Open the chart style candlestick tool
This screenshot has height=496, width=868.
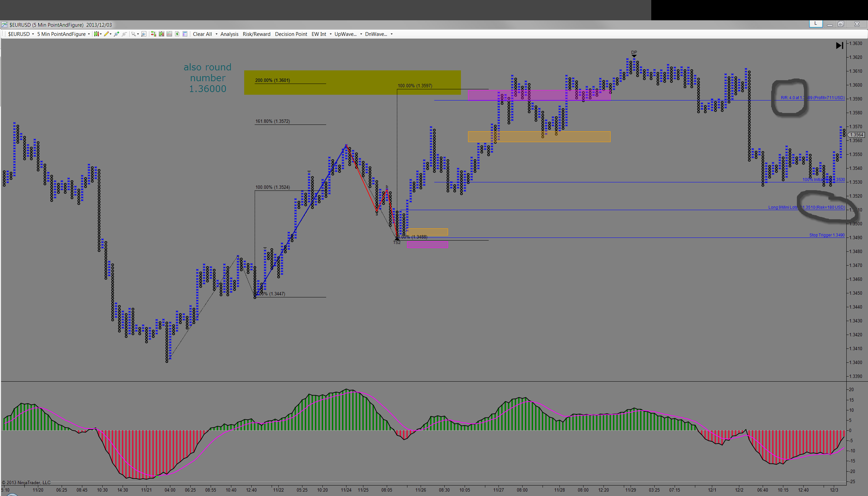click(97, 34)
